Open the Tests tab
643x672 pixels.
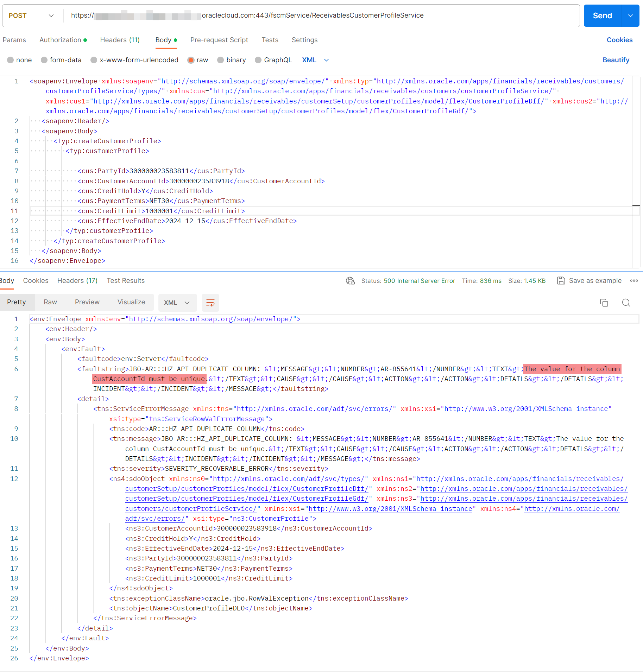(x=270, y=40)
